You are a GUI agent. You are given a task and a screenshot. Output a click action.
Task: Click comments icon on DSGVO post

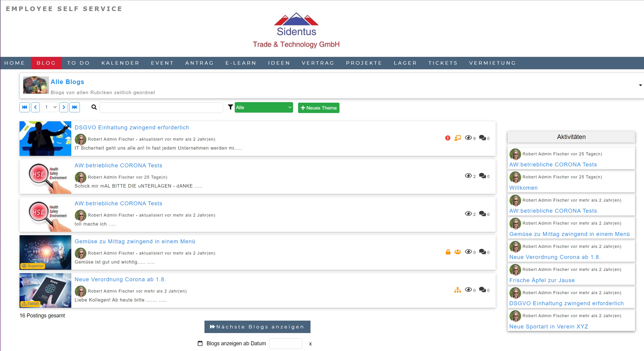pos(482,138)
